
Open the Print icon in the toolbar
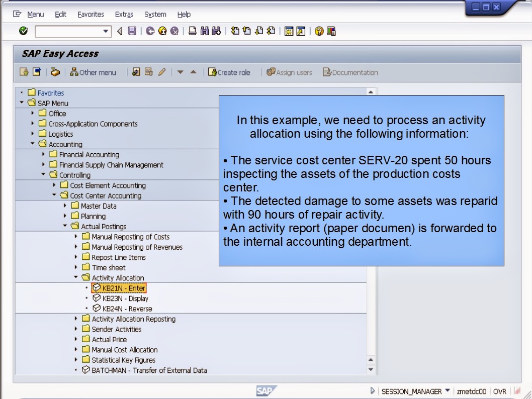(x=192, y=32)
